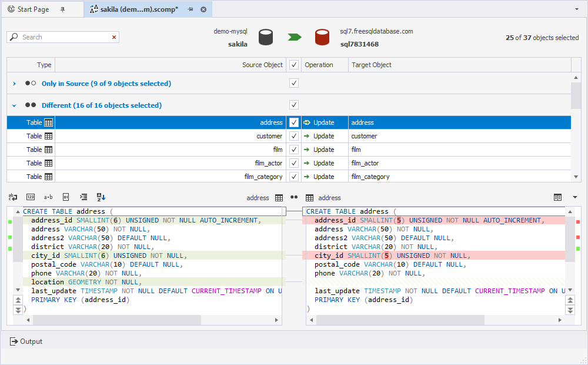Click the pin icon on Start Page tab
Screen dimensions: 588x365
coord(63,9)
